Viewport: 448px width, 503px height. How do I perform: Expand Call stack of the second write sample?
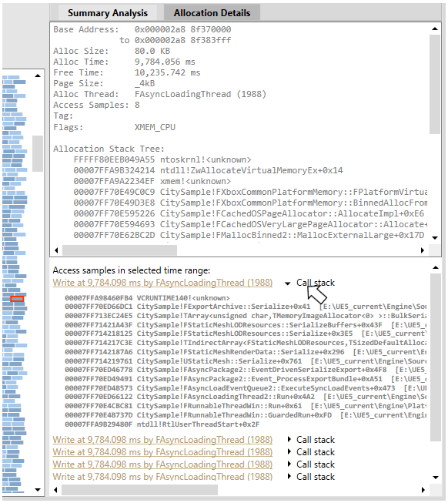289,440
